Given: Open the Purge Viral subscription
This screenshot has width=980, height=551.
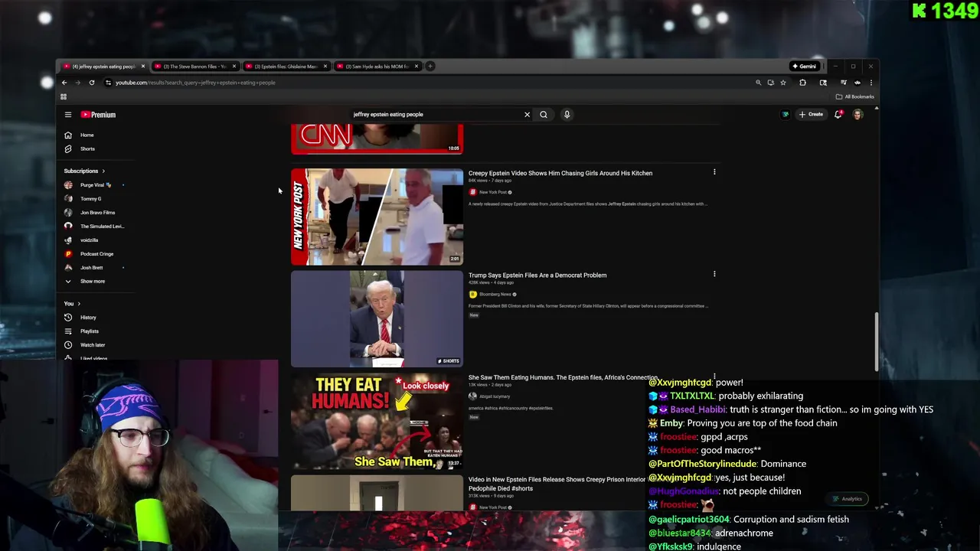Looking at the screenshot, I should (x=95, y=185).
